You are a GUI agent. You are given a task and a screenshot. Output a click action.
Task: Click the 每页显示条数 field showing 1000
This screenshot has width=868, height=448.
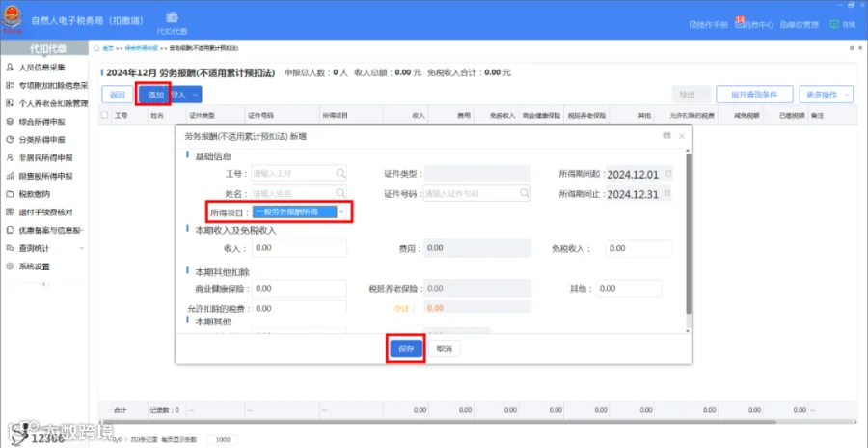(223, 439)
